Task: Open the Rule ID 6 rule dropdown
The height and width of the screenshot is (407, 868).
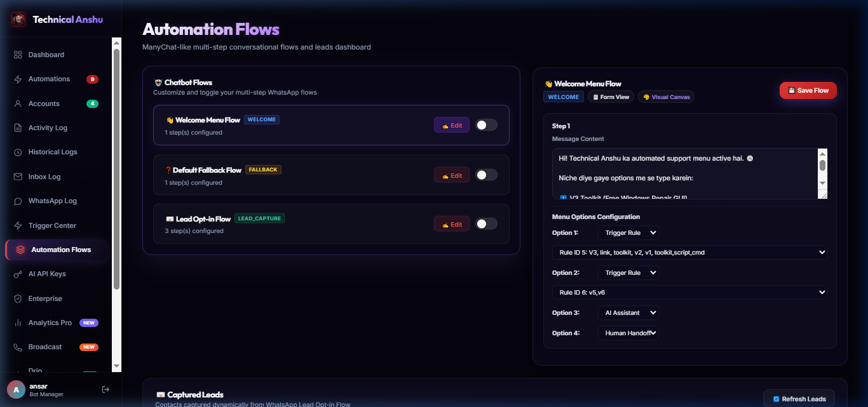Action: [689, 292]
